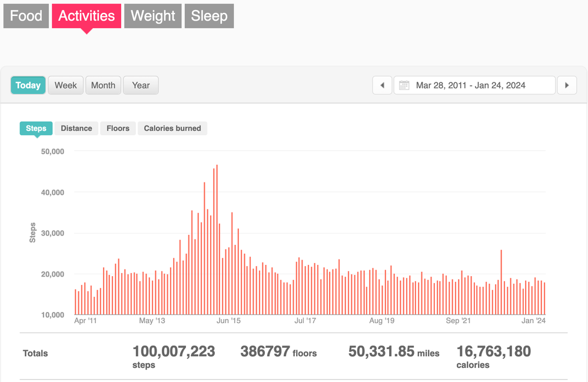Switch chart to Calories burned
Image resolution: width=588 pixels, height=382 pixels.
(x=172, y=128)
